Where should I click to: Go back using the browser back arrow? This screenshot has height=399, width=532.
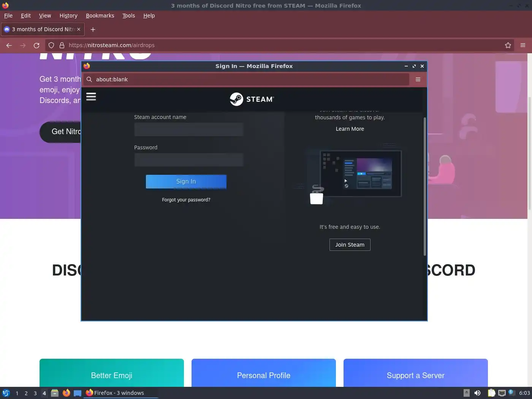coord(9,45)
